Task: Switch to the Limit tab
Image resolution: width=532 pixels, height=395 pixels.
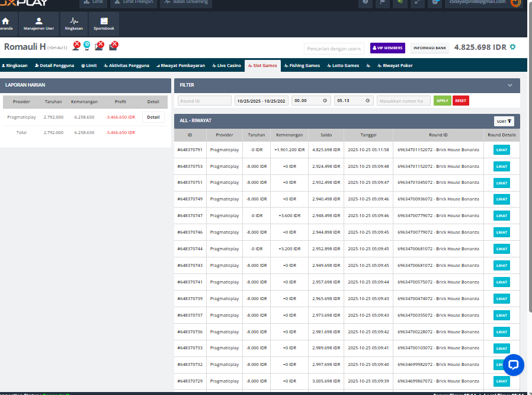Action: point(89,66)
